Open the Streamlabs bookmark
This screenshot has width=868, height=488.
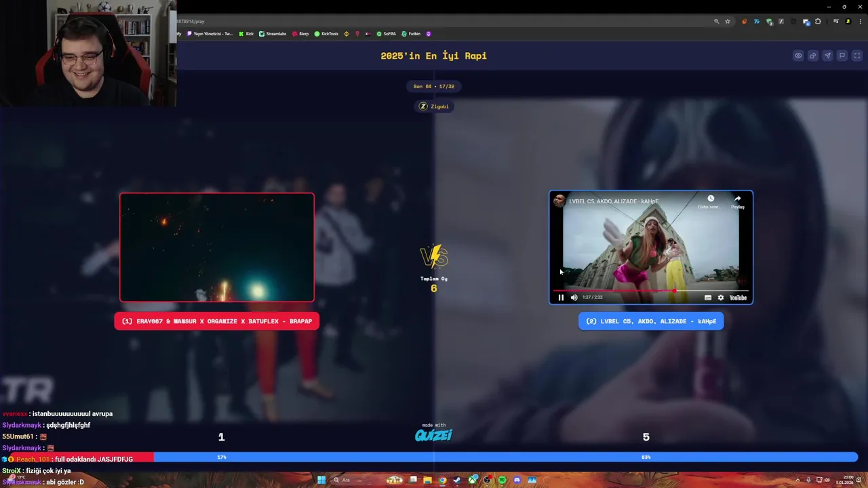(x=273, y=34)
